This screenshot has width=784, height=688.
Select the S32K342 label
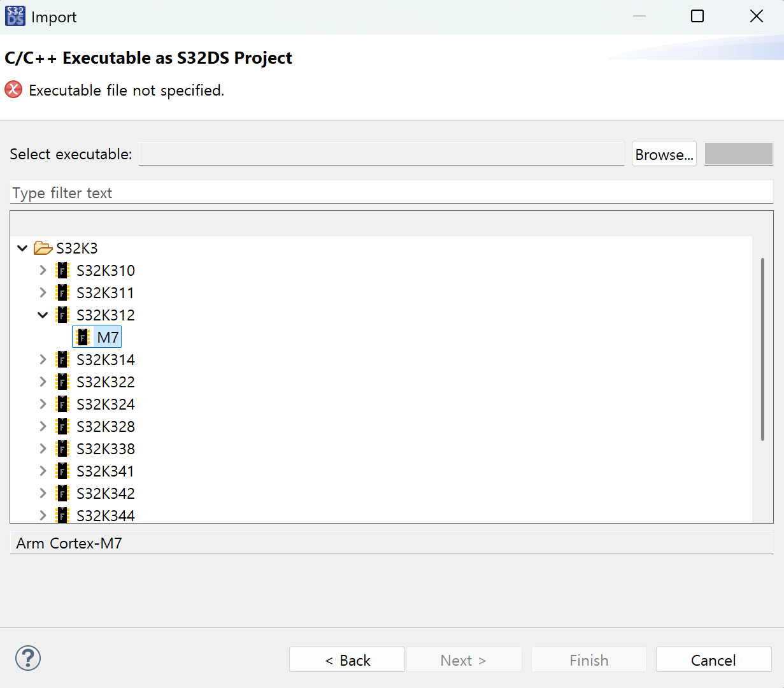pyautogui.click(x=106, y=493)
